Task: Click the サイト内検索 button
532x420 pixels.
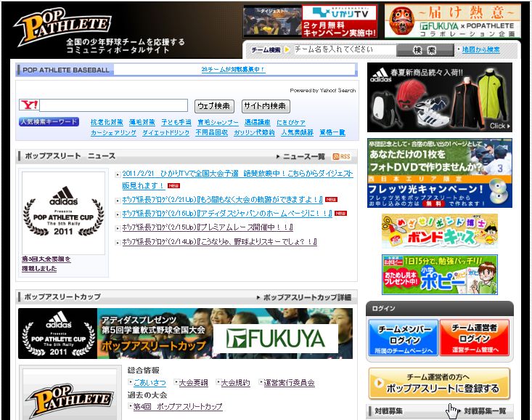Action: point(266,106)
